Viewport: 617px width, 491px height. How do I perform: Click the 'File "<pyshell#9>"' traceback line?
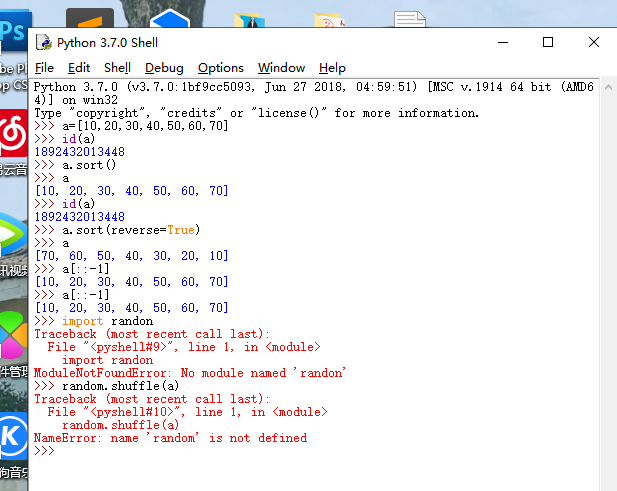[x=184, y=347]
